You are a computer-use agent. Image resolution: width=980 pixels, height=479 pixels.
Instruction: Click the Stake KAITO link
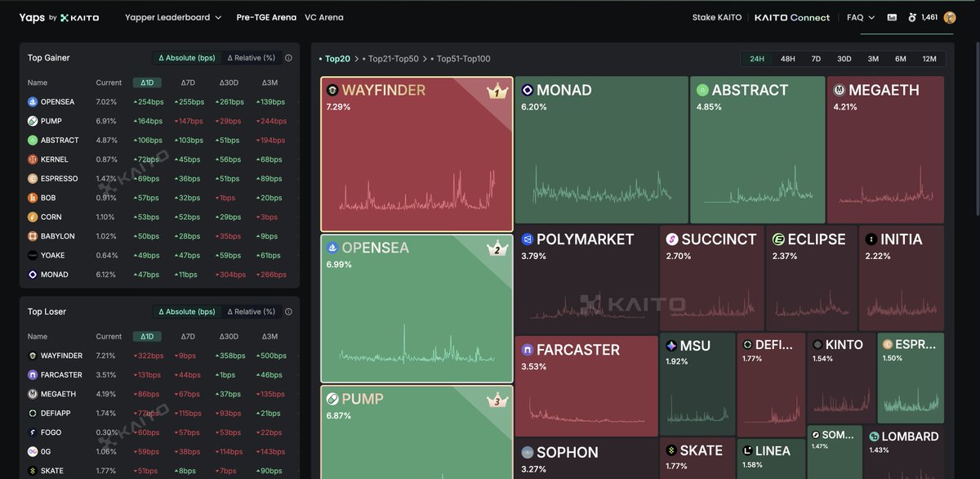tap(716, 17)
